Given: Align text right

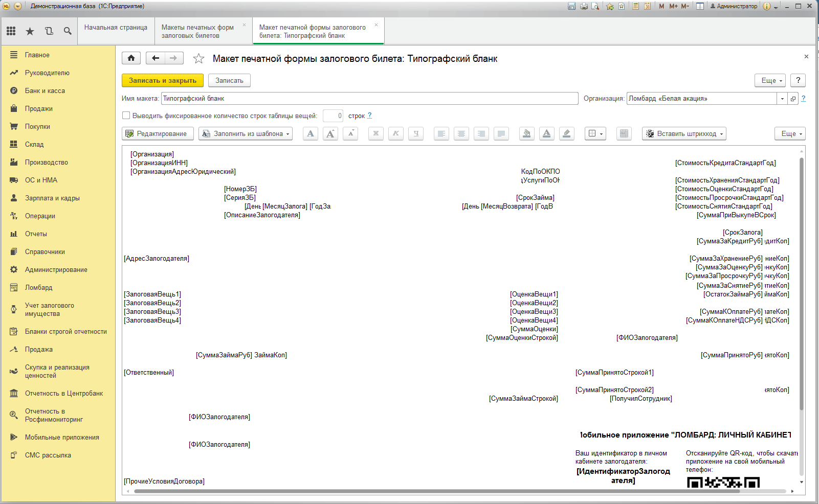Looking at the screenshot, I should 481,133.
